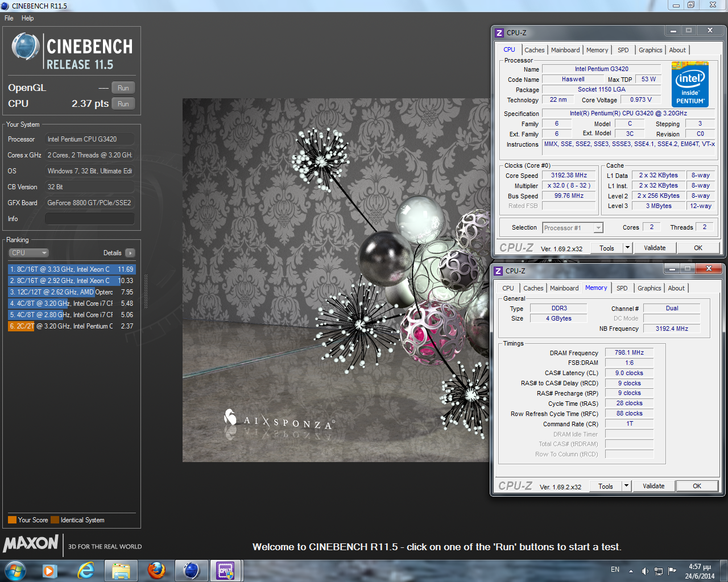
Task: Click the rendered Sponza scene image
Action: (336, 280)
